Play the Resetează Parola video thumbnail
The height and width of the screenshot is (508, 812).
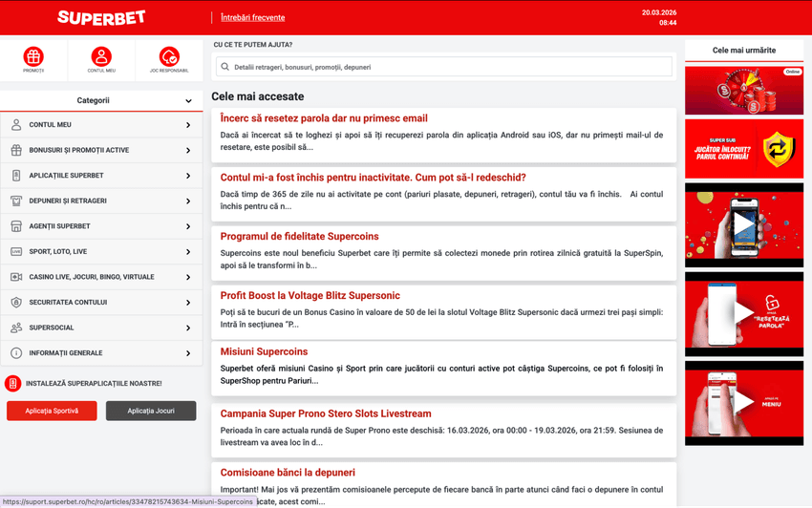(743, 313)
